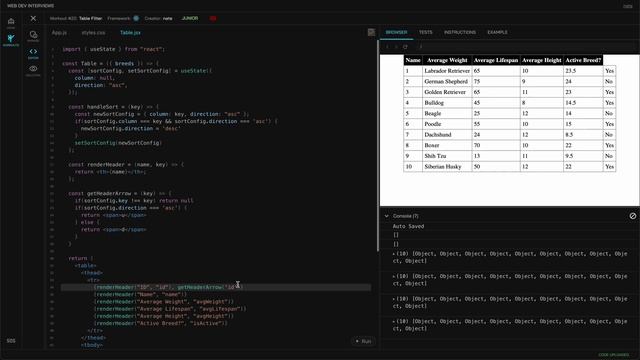Click the preview browser address field
Screen dimensions: 640x360
[x=527, y=47]
